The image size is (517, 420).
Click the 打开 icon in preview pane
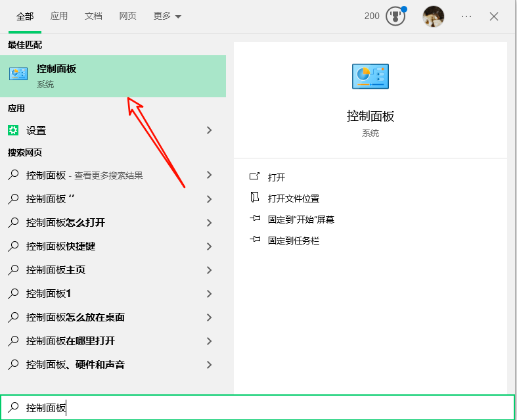click(254, 176)
